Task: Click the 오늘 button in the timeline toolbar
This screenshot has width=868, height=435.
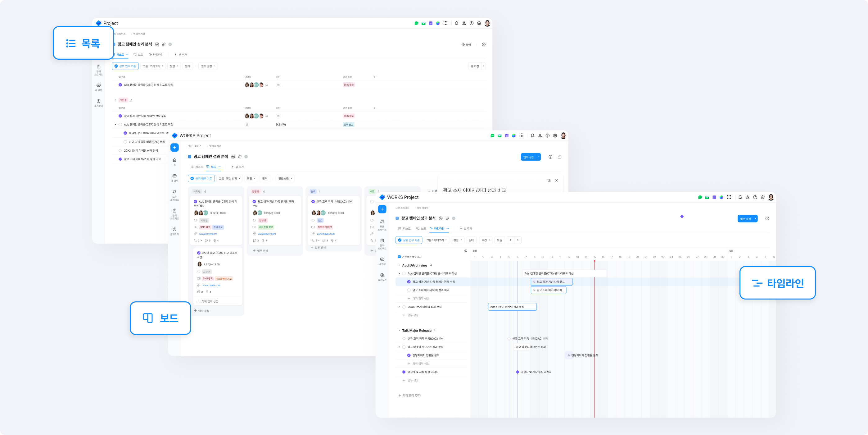Action: [x=500, y=240]
